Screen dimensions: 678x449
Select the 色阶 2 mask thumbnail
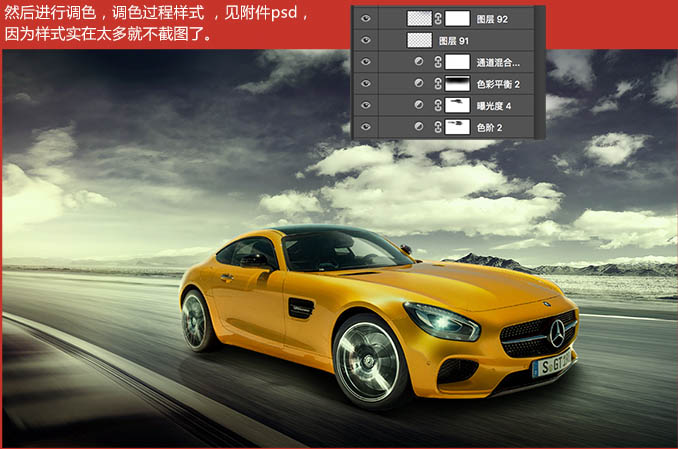(457, 127)
